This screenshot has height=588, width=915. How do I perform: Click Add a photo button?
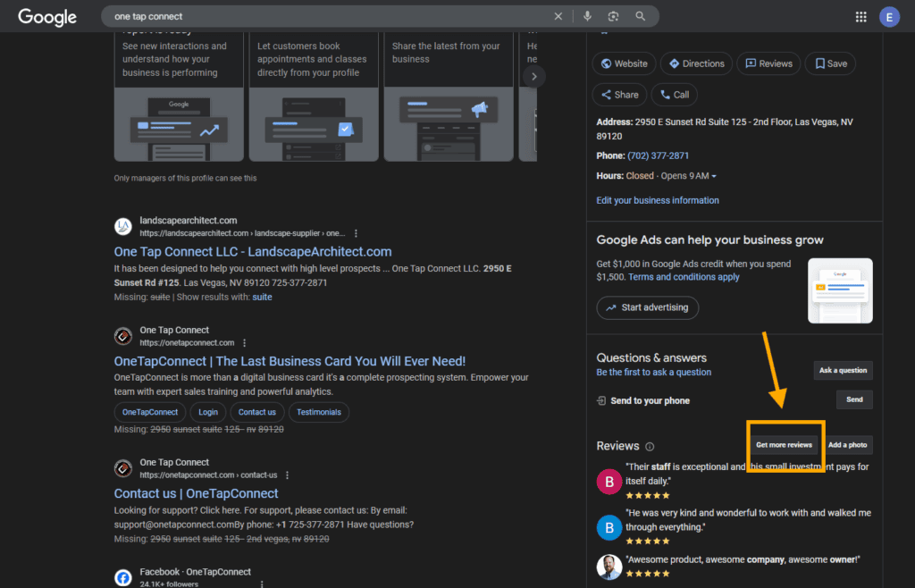(x=847, y=445)
